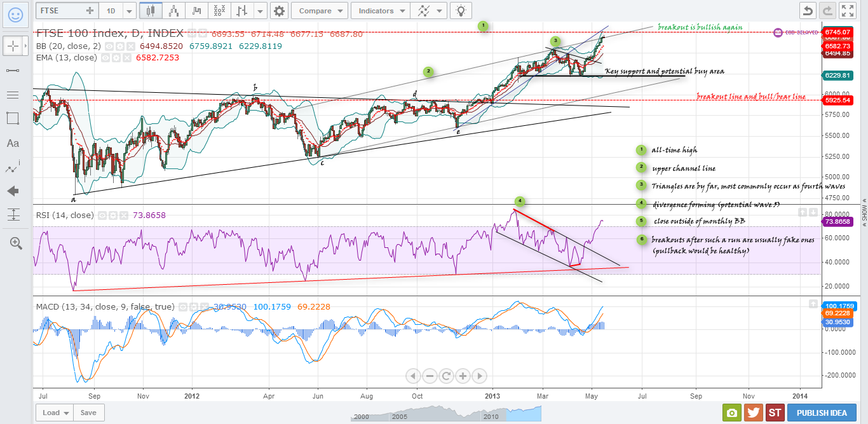Image resolution: width=868 pixels, height=424 pixels.
Task: Open the Indicators dropdown
Action: click(x=381, y=11)
